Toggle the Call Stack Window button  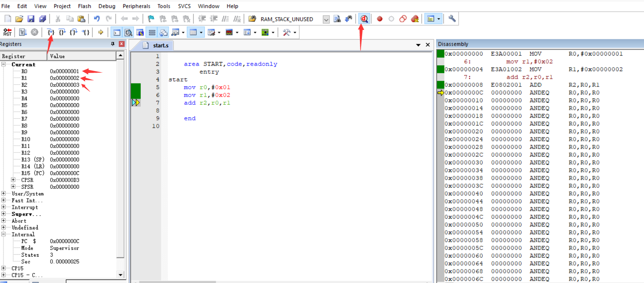(164, 32)
